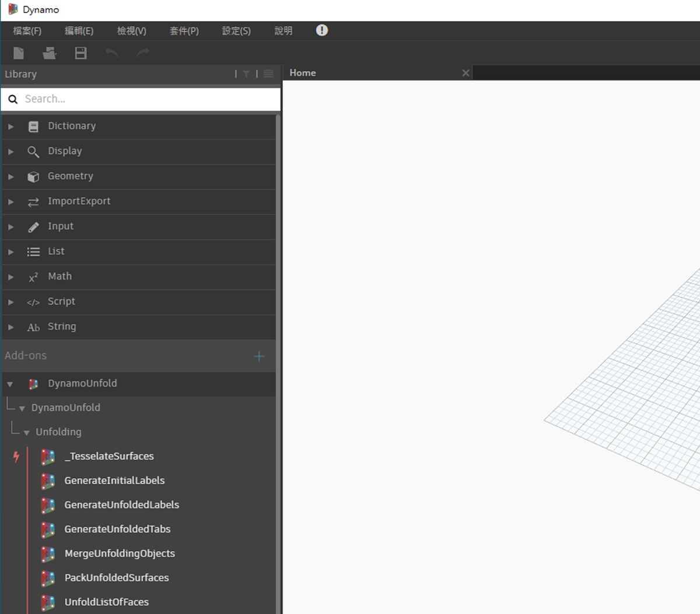Click the Dictionary book icon
The height and width of the screenshot is (614, 700).
[x=33, y=127]
